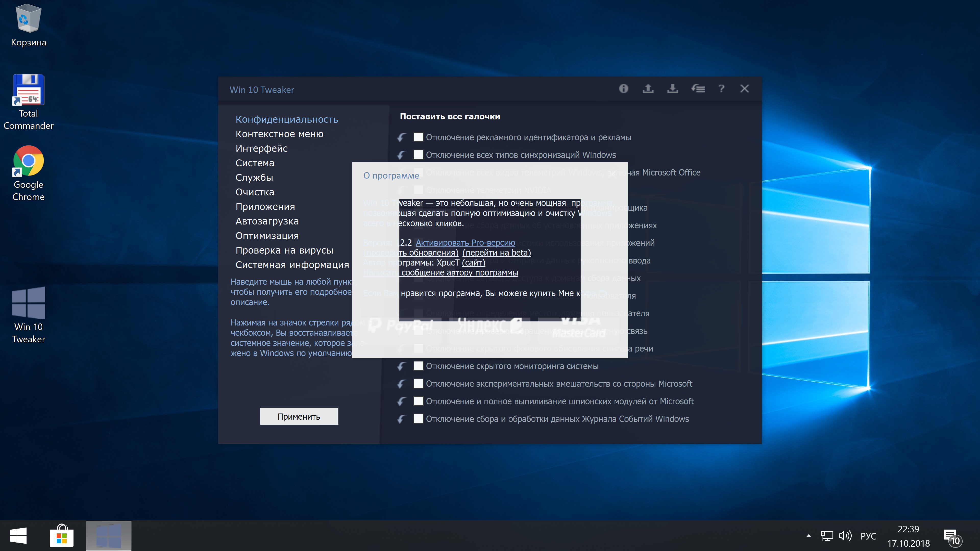Click the перейти на beta link
The width and height of the screenshot is (980, 551).
[496, 253]
